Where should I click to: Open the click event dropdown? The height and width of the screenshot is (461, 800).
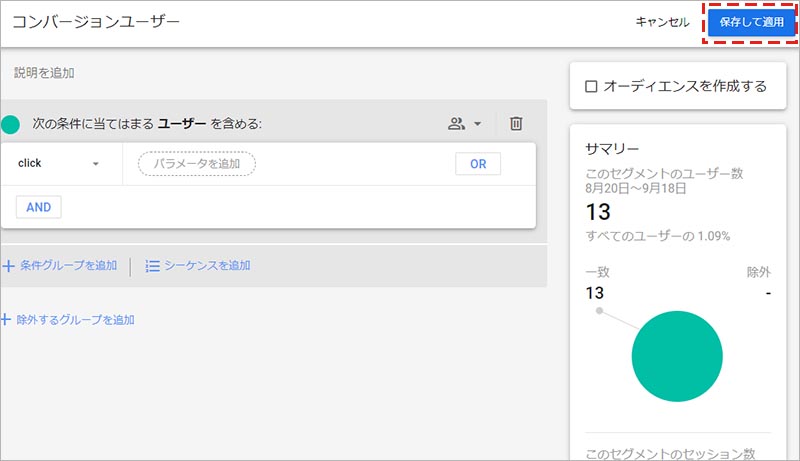click(x=60, y=164)
